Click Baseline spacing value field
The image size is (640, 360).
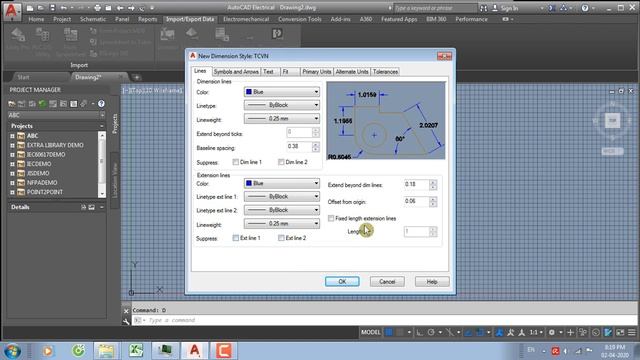pyautogui.click(x=300, y=147)
